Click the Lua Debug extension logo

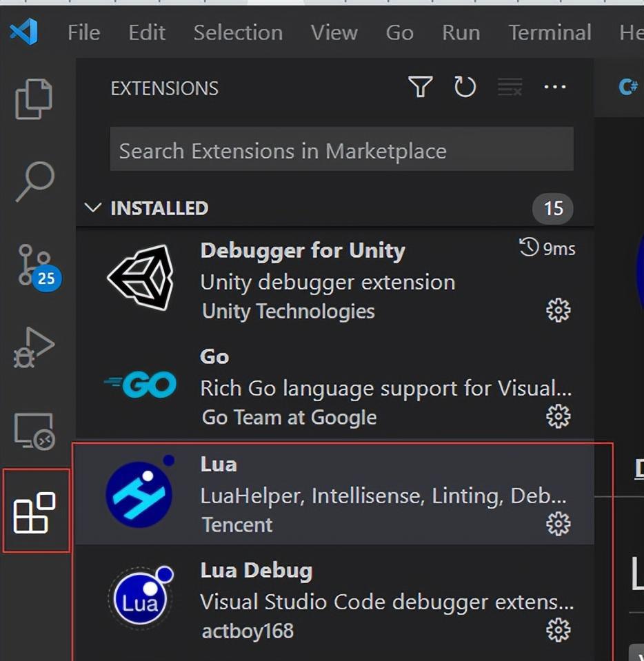click(x=141, y=597)
